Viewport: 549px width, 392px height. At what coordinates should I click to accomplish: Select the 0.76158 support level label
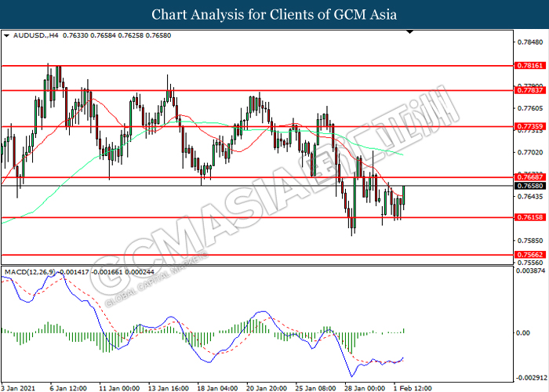point(529,217)
